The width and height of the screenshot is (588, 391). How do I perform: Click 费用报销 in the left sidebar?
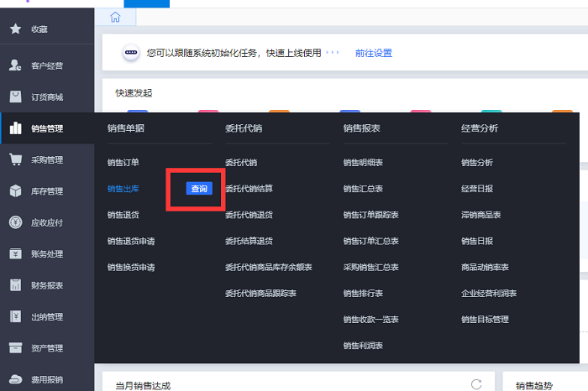(x=46, y=379)
